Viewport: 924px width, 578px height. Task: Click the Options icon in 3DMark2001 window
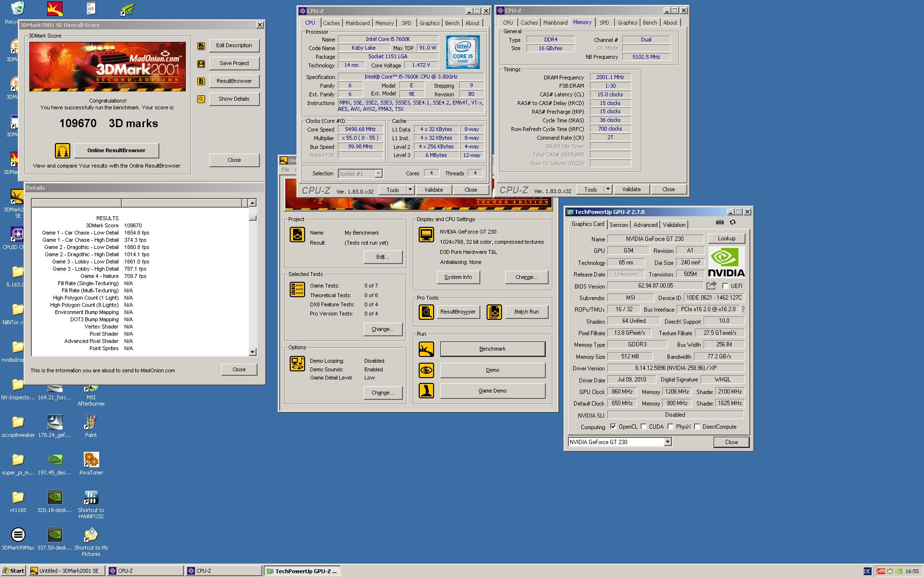297,364
